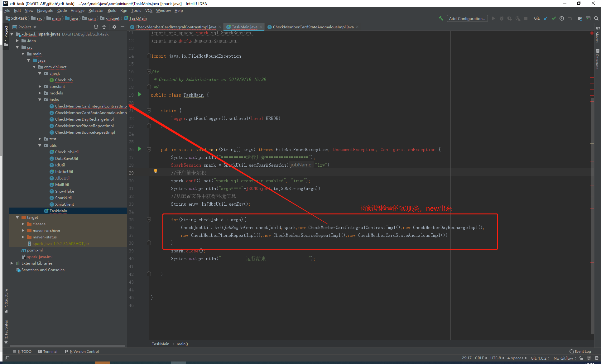This screenshot has height=364, width=601.
Task: Click the red error indicator at editor top-right
Action: click(x=592, y=33)
